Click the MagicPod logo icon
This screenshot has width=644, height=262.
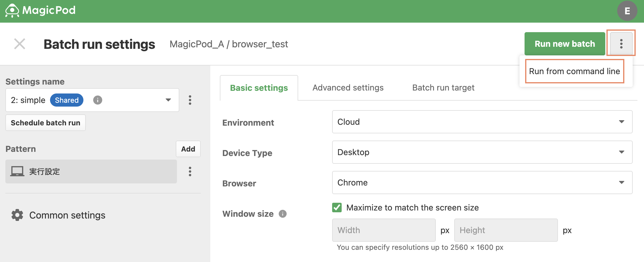pos(12,11)
